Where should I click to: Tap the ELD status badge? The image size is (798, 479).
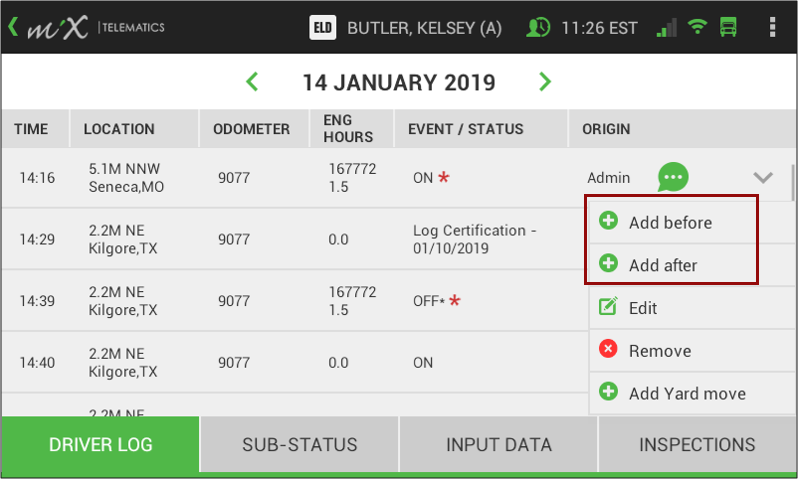click(323, 27)
